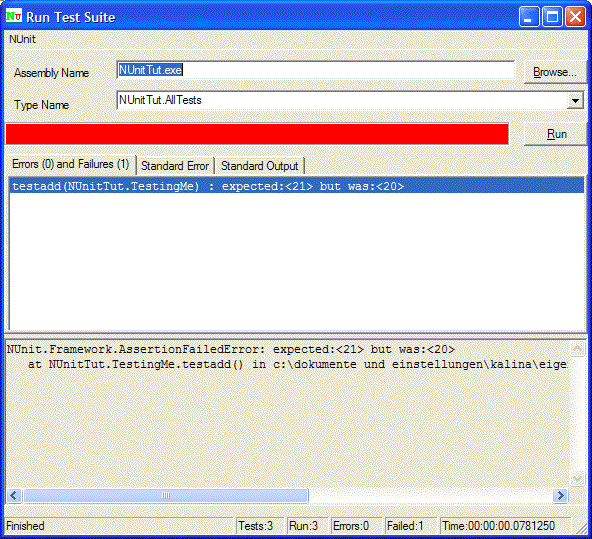592x539 pixels.
Task: Maximize the Run Test Suite window
Action: (552, 17)
